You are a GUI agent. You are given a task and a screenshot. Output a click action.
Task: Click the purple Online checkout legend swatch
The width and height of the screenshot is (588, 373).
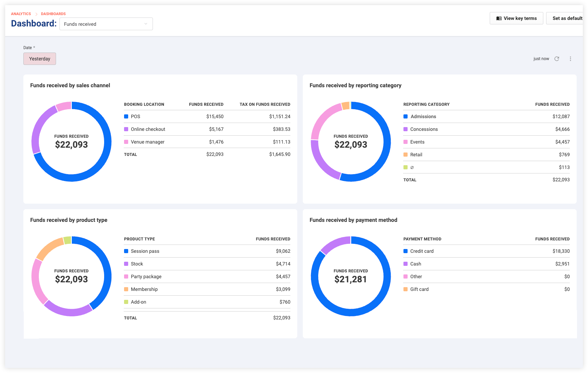point(126,129)
